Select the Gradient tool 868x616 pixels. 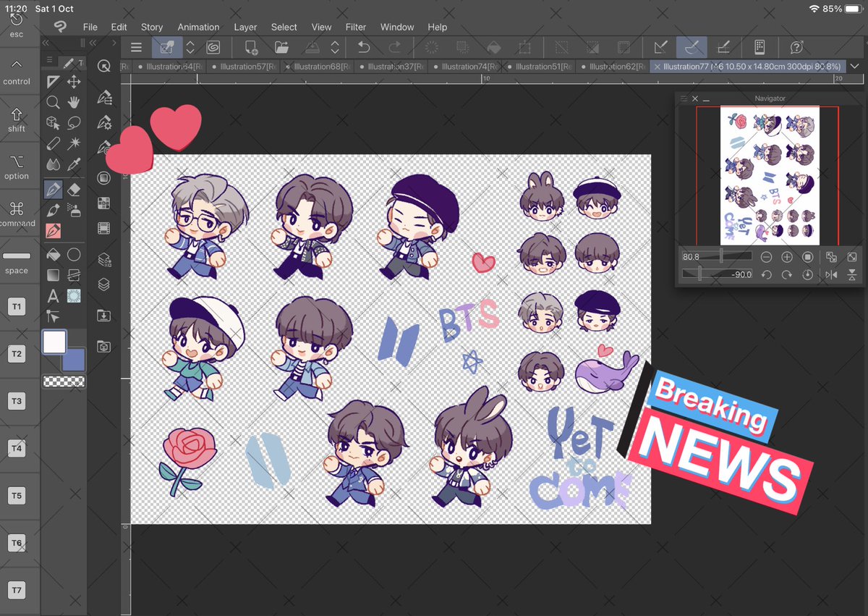53,275
